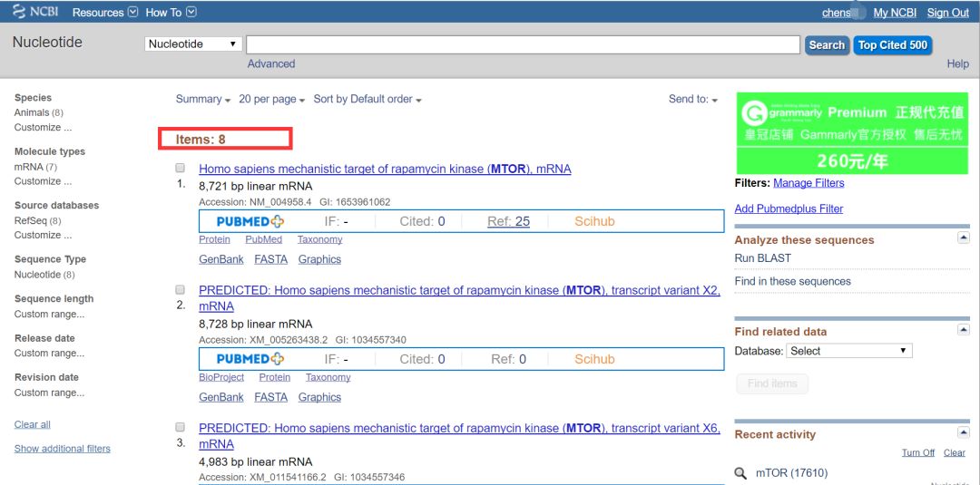Open the How To menu
The height and width of the screenshot is (485, 980).
point(171,13)
